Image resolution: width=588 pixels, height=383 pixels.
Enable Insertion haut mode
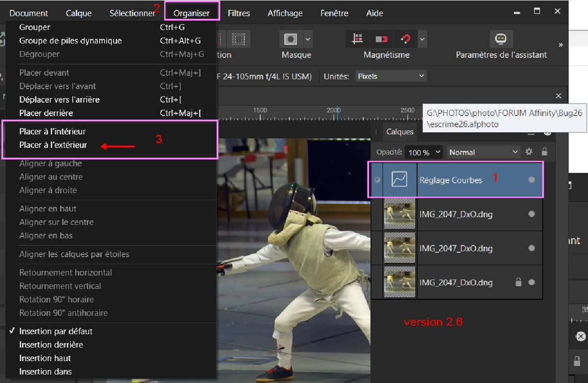coord(110,358)
